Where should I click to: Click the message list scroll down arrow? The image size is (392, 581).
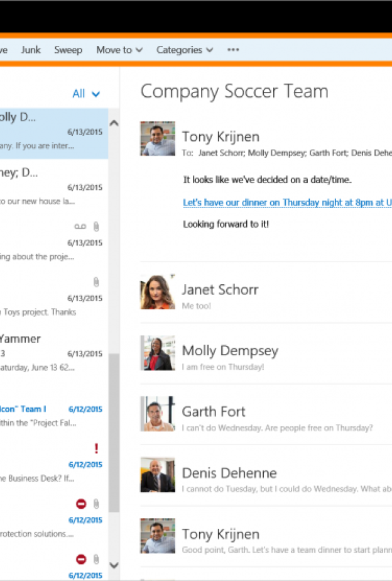click(x=114, y=565)
